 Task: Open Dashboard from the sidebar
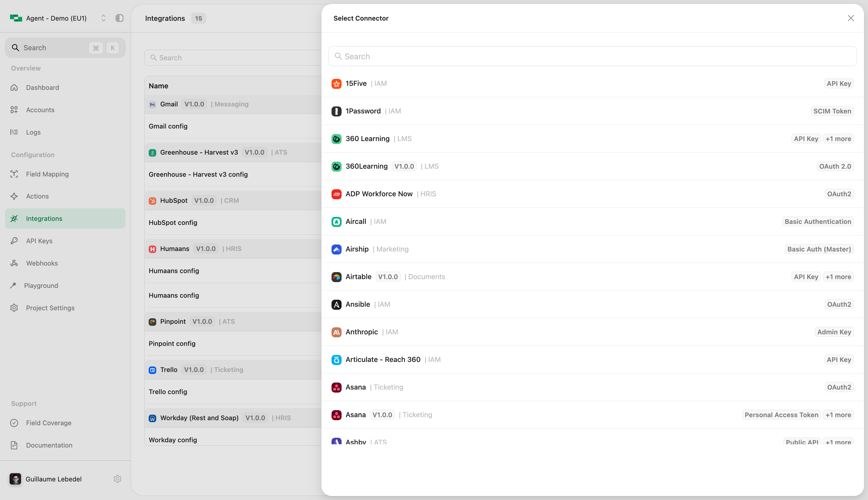coord(42,88)
